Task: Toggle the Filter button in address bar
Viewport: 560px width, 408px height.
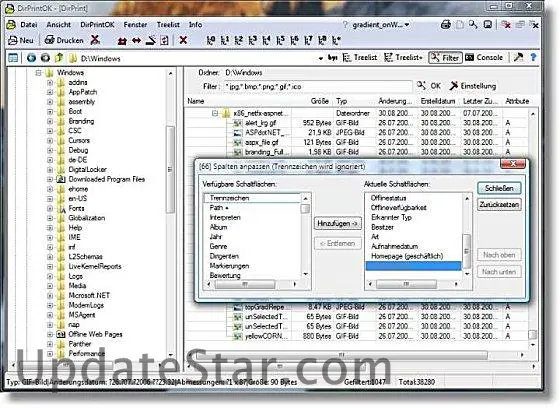Action: (x=445, y=58)
